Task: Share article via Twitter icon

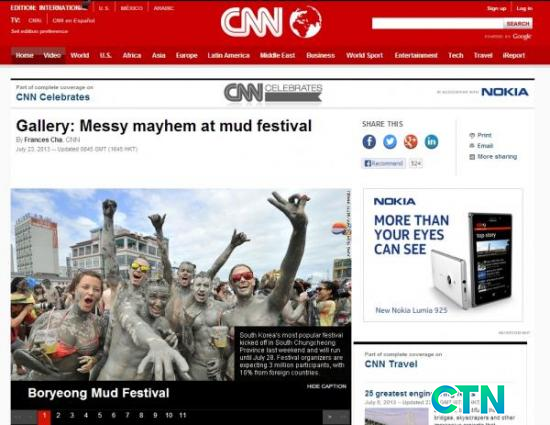Action: pyautogui.click(x=390, y=142)
